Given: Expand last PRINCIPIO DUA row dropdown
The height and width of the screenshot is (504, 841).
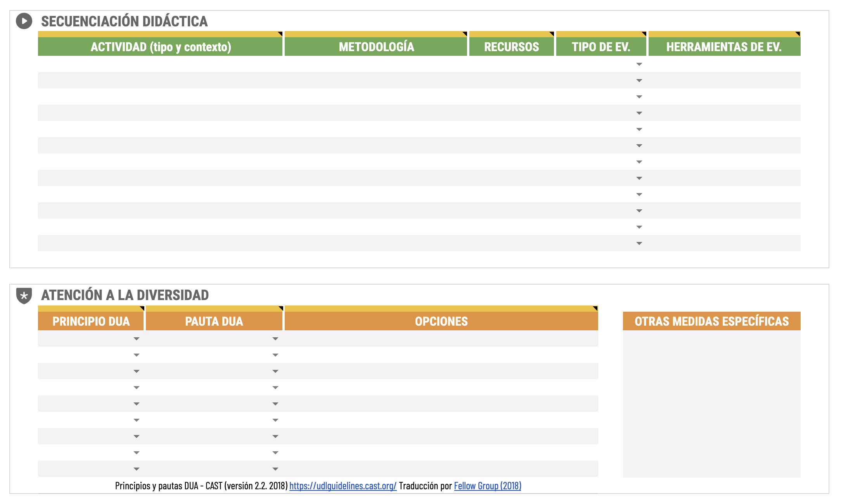Looking at the screenshot, I should [x=137, y=469].
